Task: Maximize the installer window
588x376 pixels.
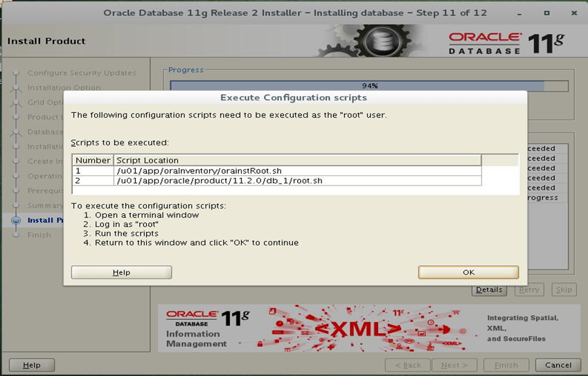Action: coord(546,13)
